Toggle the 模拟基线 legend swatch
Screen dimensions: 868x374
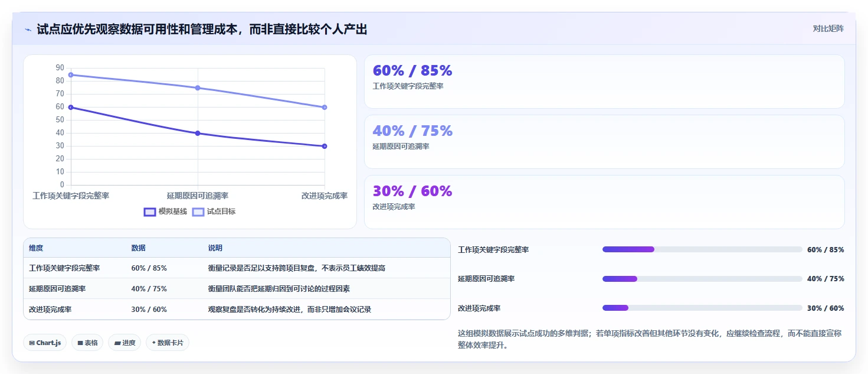(150, 212)
